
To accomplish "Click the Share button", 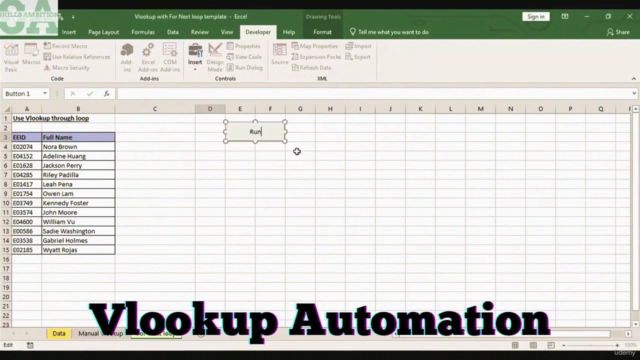I will [618, 32].
